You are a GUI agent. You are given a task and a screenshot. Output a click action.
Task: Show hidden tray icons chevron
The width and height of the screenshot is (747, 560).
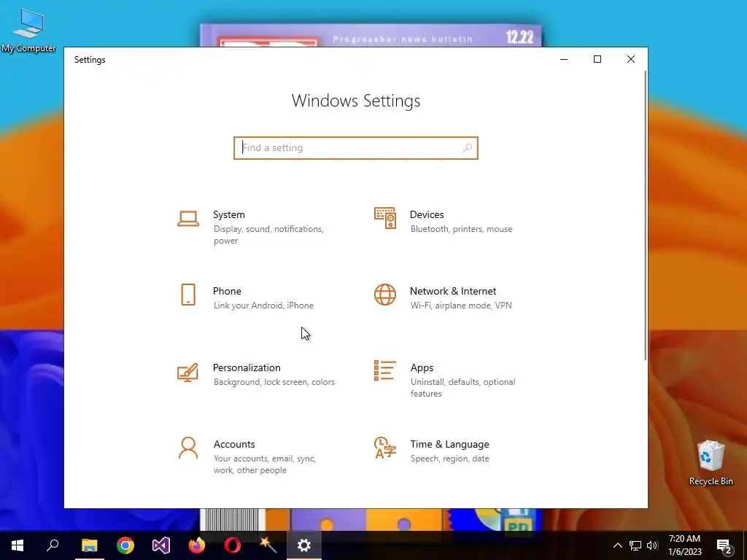(617, 545)
